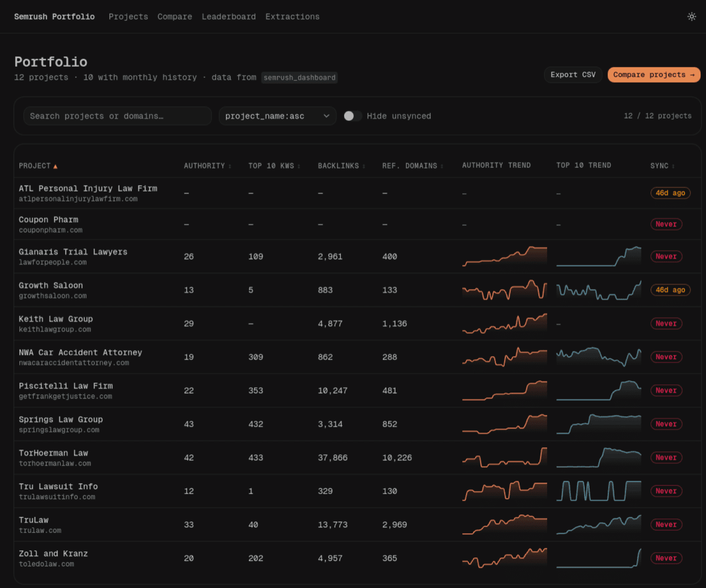Open the Compare nav tab
The image size is (706, 588).
175,17
